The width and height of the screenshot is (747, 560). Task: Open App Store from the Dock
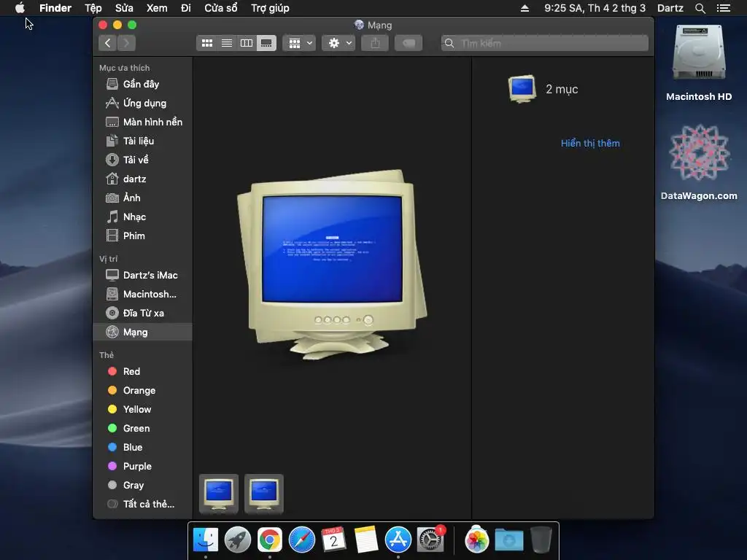click(x=398, y=540)
